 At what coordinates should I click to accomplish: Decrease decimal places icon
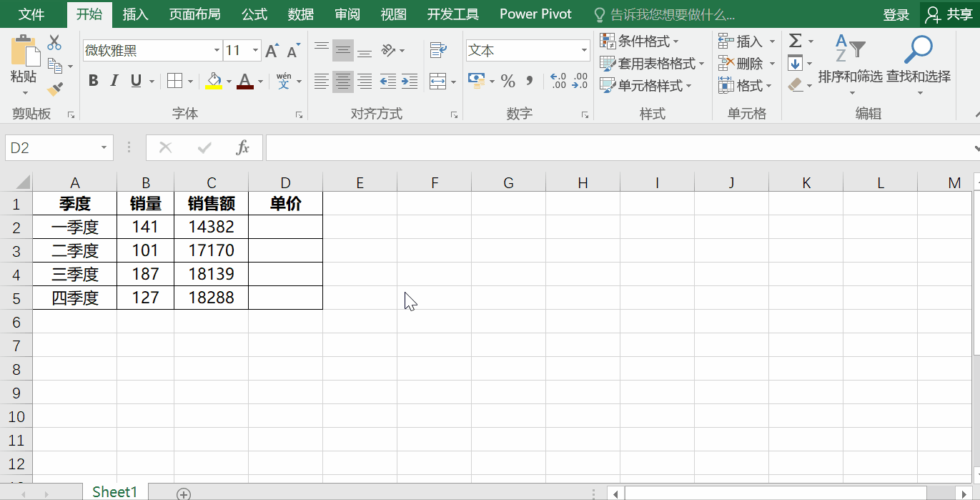(x=580, y=81)
